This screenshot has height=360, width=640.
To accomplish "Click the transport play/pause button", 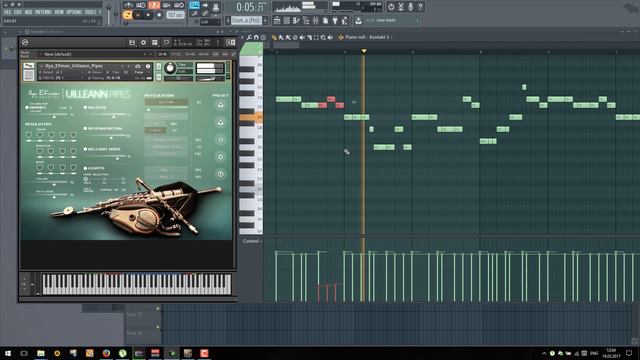I will click(138, 15).
